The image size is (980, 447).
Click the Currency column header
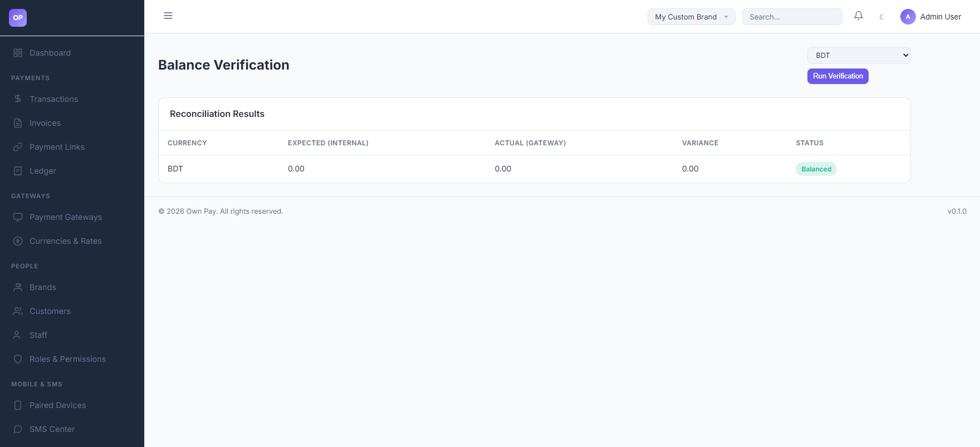(x=187, y=143)
